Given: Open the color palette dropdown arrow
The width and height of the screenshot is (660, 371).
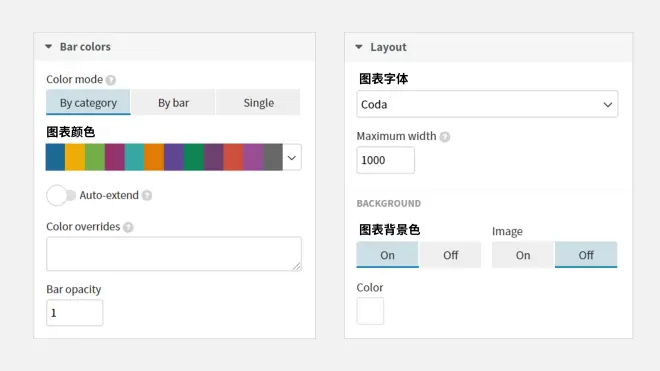Looking at the screenshot, I should pos(292,157).
